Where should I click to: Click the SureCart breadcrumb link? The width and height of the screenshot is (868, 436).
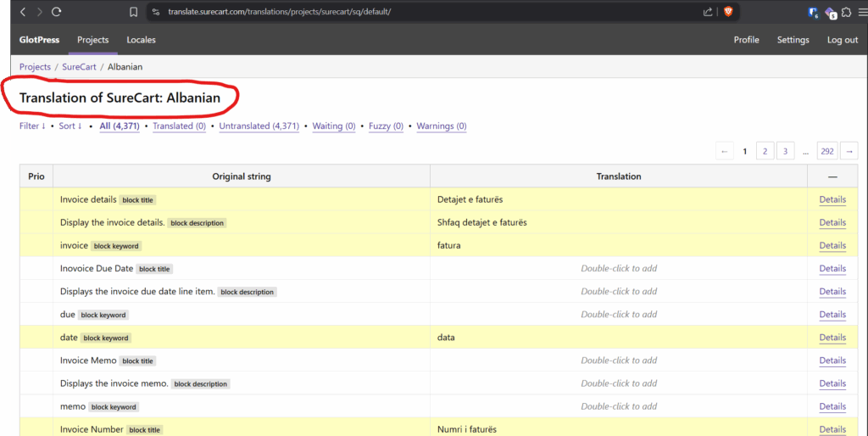pyautogui.click(x=79, y=67)
